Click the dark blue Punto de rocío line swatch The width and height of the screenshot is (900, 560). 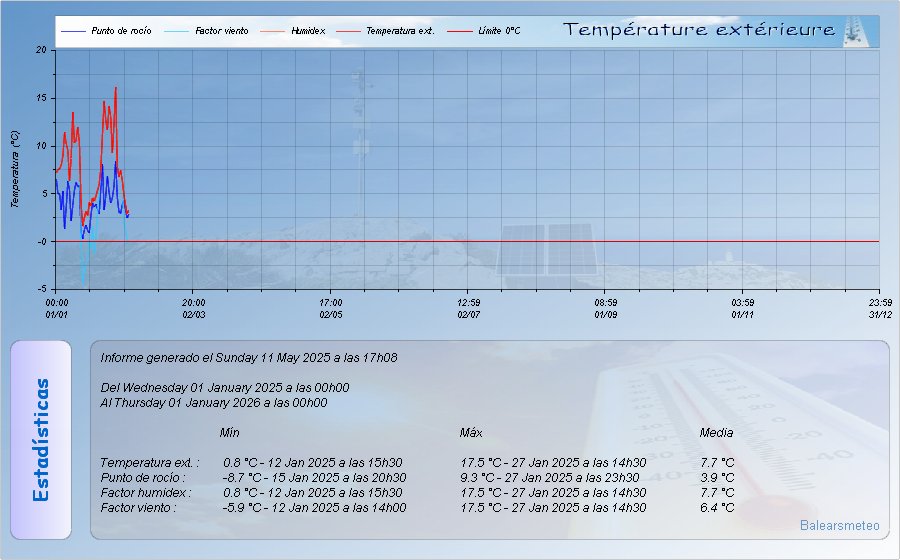pyautogui.click(x=73, y=31)
